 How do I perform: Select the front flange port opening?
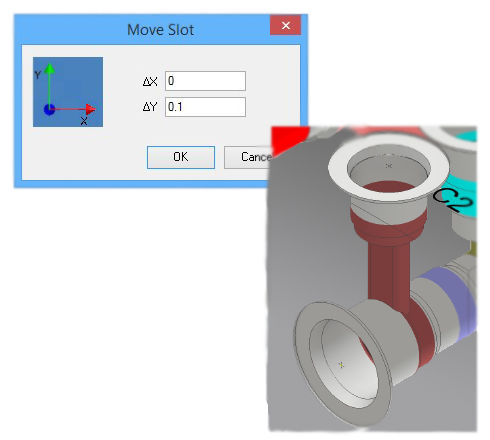(343, 363)
